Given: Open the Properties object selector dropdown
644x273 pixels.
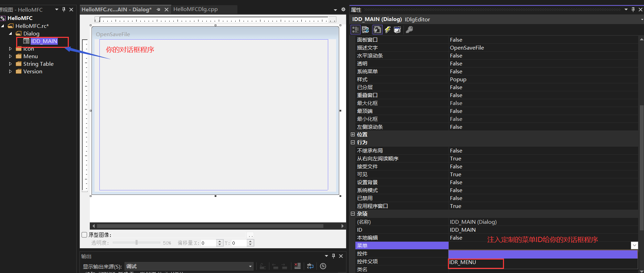Looking at the screenshot, I should (x=642, y=20).
